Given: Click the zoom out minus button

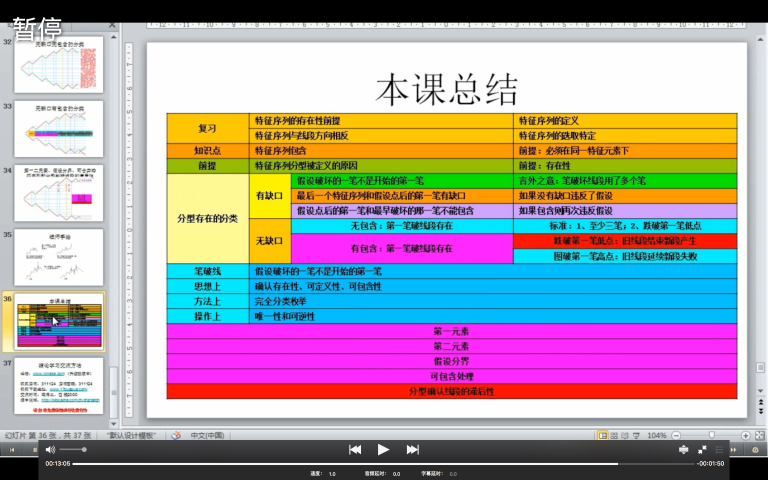Looking at the screenshot, I should pyautogui.click(x=676, y=435).
